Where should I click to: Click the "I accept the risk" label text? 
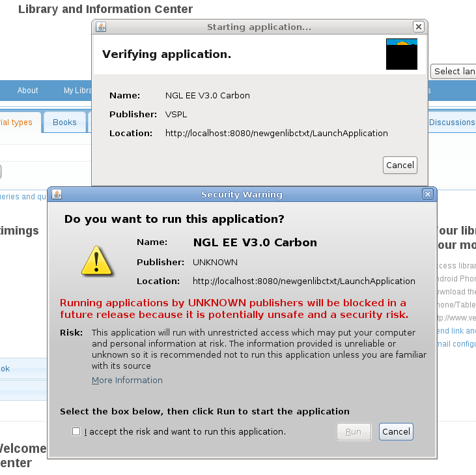(185, 431)
